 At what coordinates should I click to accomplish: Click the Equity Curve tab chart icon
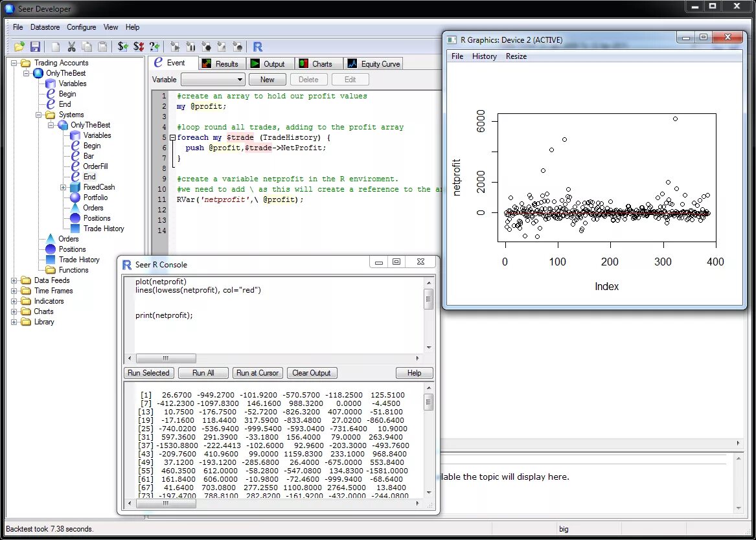pos(352,63)
